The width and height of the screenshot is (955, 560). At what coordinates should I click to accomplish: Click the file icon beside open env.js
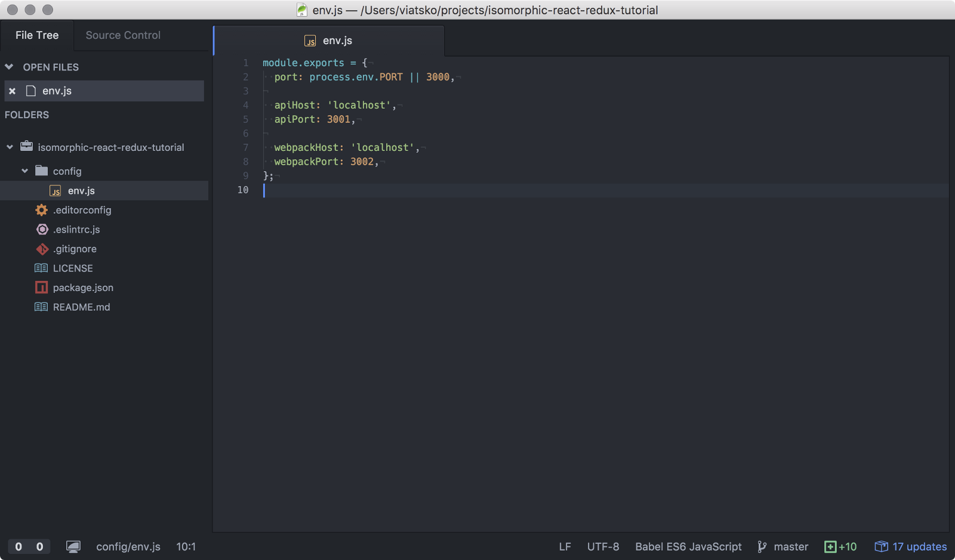click(31, 91)
